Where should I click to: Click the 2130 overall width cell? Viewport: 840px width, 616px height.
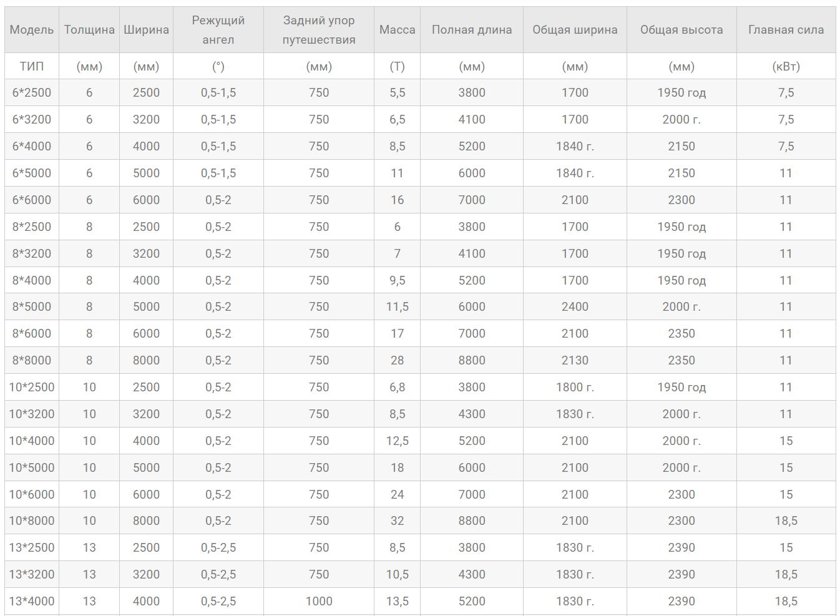pos(574,361)
